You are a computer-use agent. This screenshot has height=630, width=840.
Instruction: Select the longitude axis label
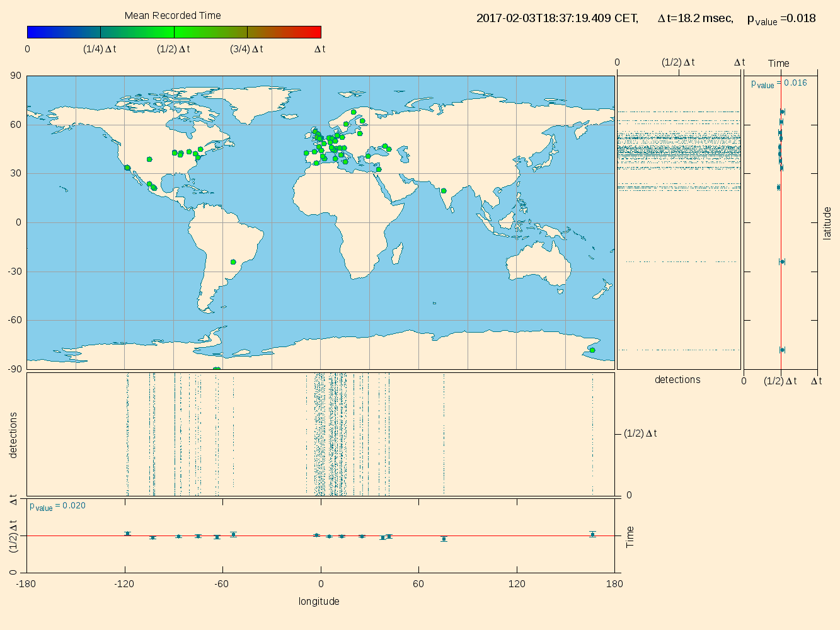point(319,601)
